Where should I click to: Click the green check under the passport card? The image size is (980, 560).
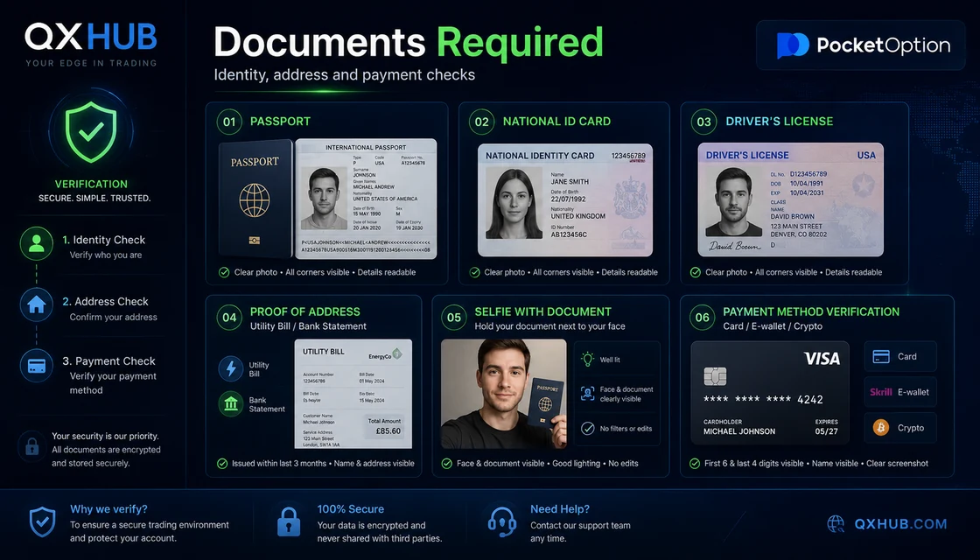[224, 272]
